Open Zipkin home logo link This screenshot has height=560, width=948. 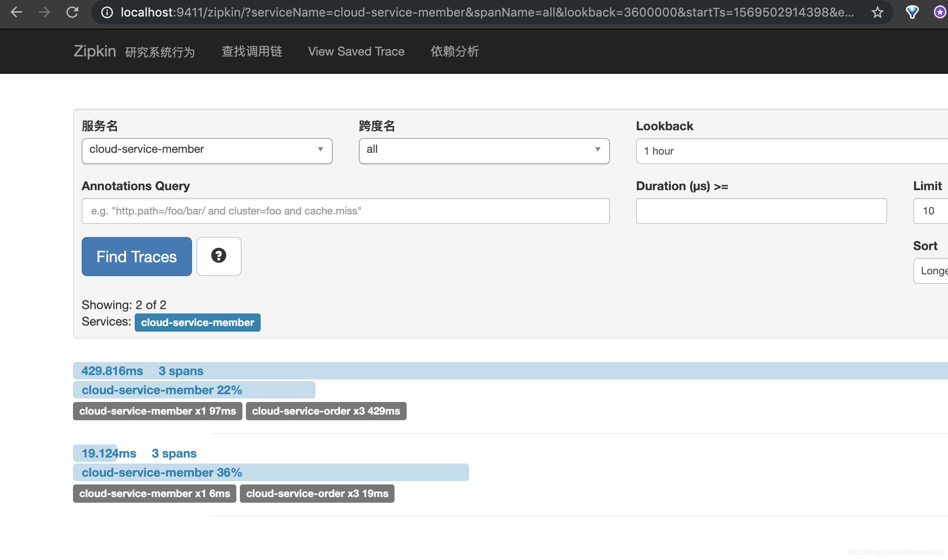[x=95, y=51]
